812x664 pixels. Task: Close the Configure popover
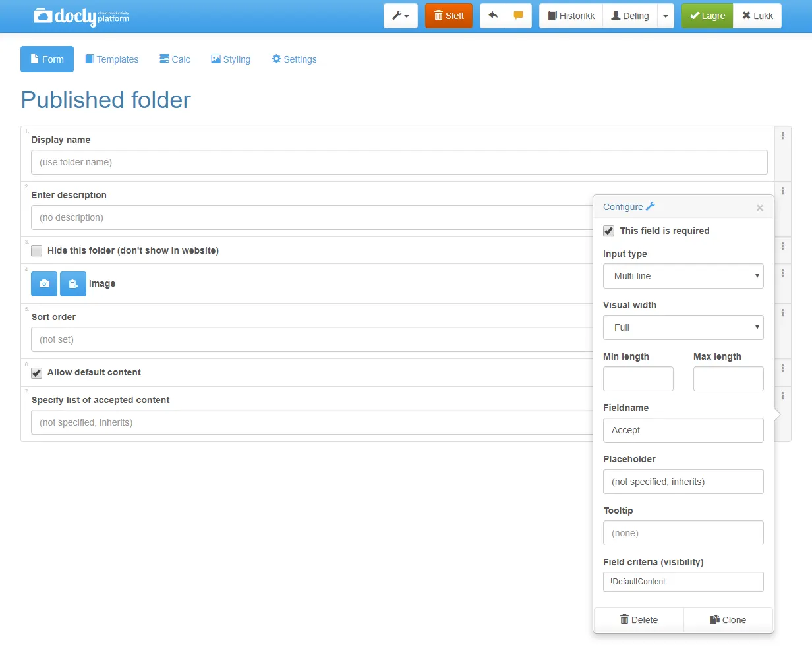(x=760, y=208)
